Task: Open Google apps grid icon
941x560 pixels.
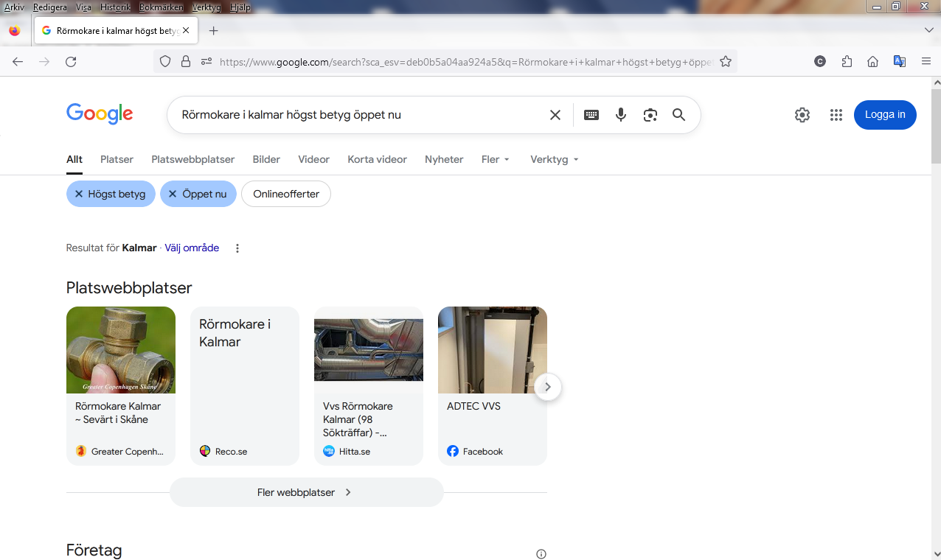Action: tap(836, 115)
